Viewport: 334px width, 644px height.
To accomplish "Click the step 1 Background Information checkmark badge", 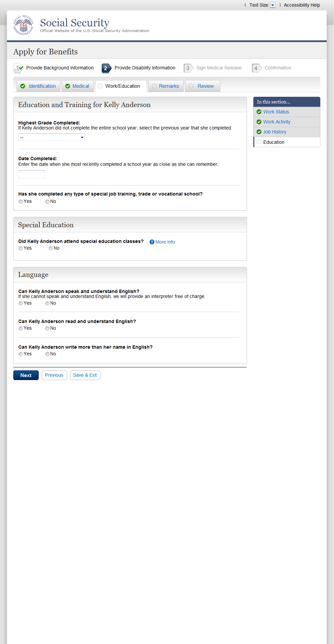I will click(x=18, y=68).
